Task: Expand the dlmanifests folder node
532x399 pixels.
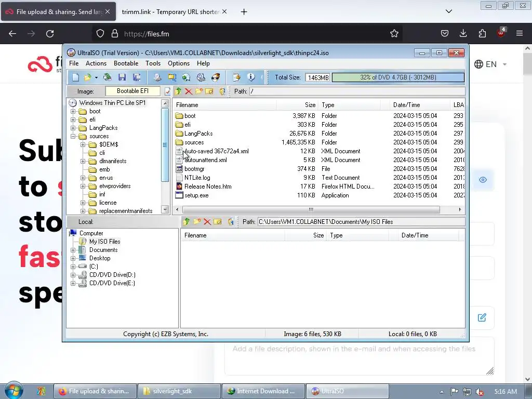Action: coord(83,161)
